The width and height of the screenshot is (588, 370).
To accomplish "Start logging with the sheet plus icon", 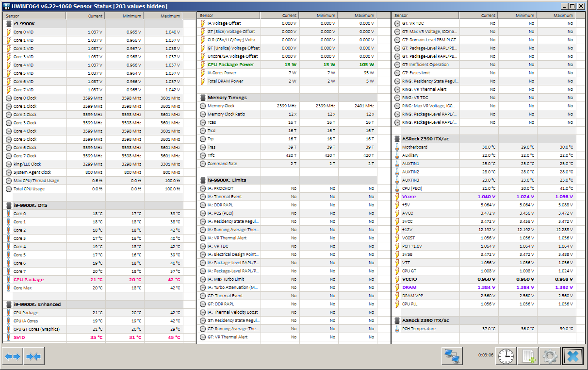I will click(x=527, y=356).
